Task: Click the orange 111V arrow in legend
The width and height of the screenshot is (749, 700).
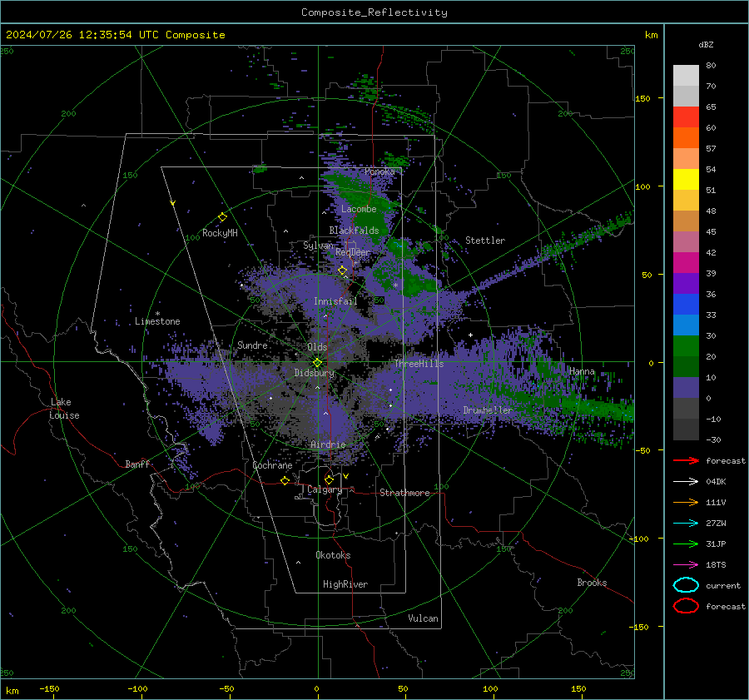Action: [686, 502]
